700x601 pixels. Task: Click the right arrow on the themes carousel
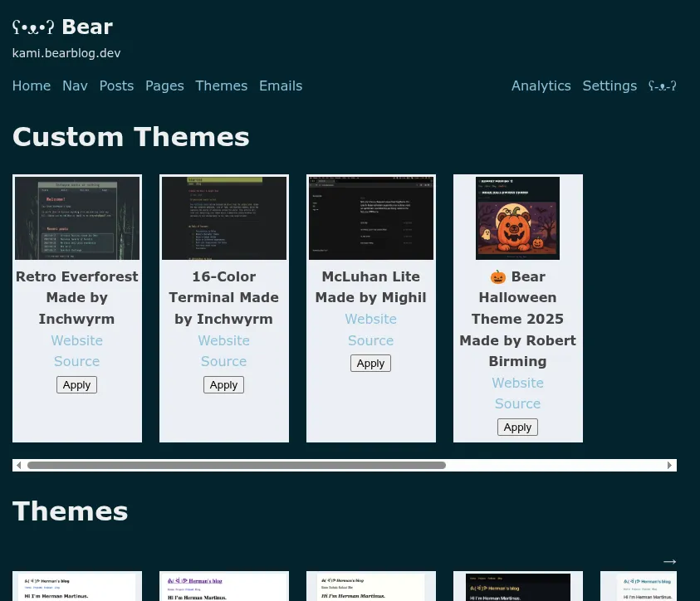pos(669,465)
